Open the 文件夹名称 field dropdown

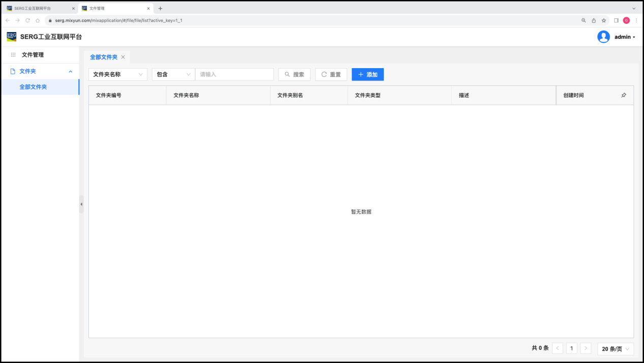[x=118, y=74]
